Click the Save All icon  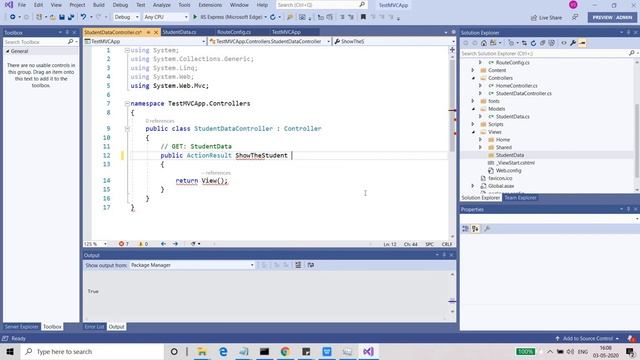(71, 17)
